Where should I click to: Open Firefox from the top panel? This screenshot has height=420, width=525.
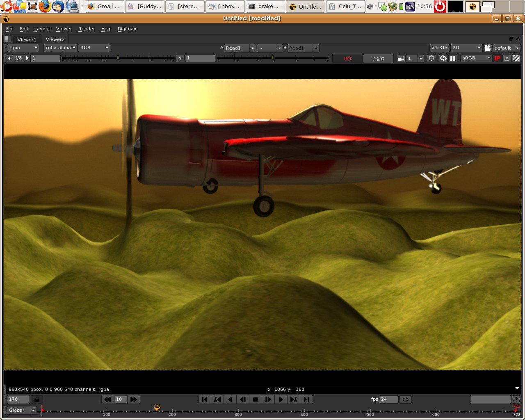[45, 6]
